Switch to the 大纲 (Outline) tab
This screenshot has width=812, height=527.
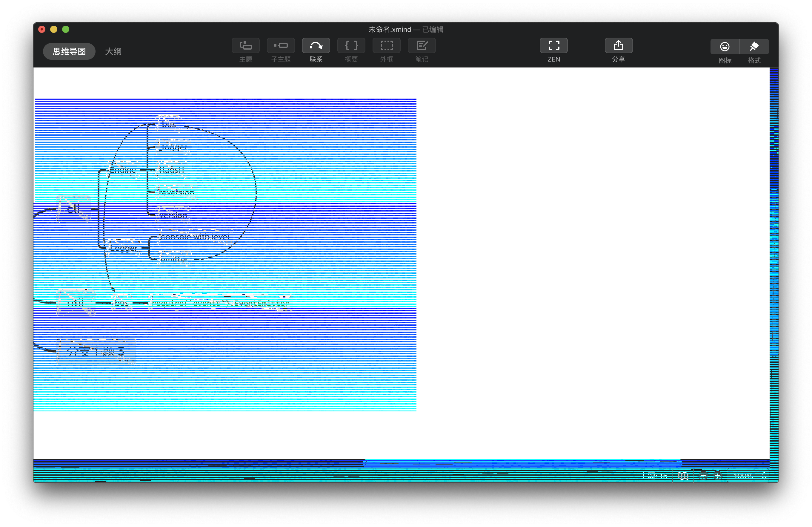113,51
